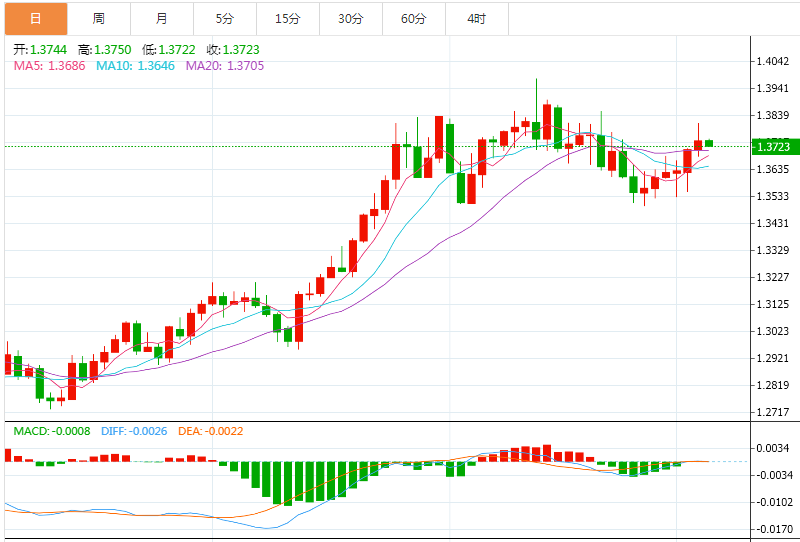Click the MA5: 1.3686 label
Screen dimensions: 800x542
tap(49, 66)
